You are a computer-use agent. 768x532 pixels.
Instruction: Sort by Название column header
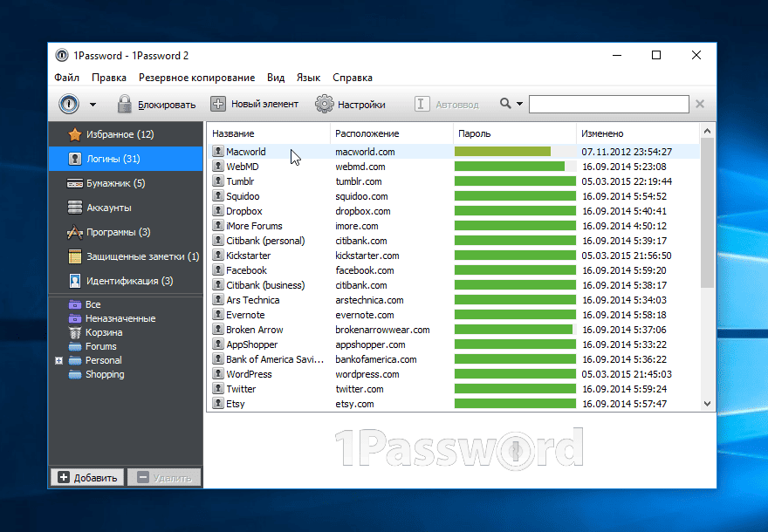pyautogui.click(x=269, y=133)
